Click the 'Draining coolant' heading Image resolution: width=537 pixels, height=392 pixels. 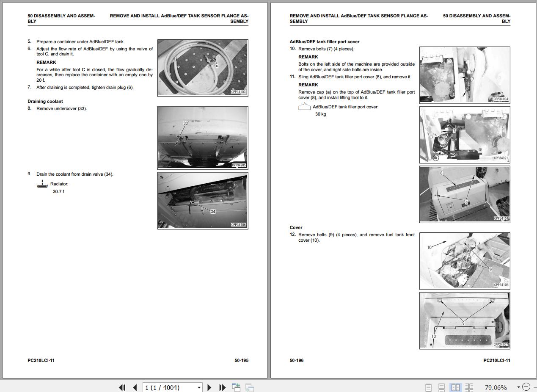click(45, 101)
